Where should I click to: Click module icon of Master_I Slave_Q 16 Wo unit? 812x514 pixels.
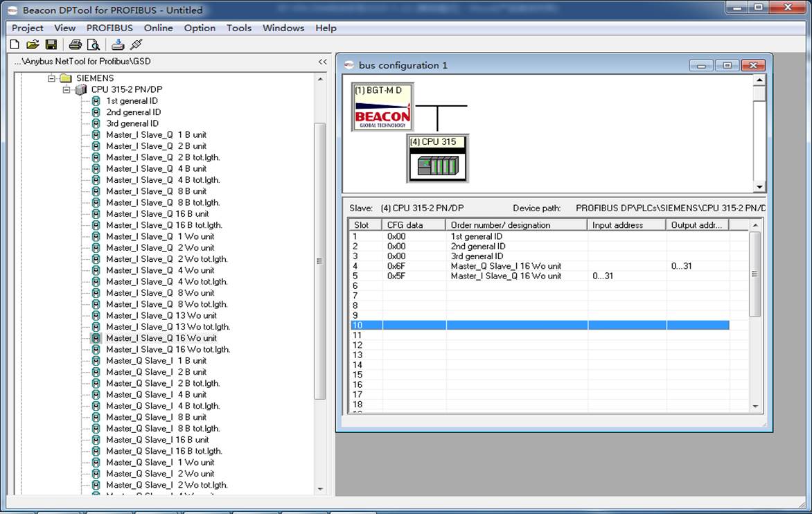[96, 338]
